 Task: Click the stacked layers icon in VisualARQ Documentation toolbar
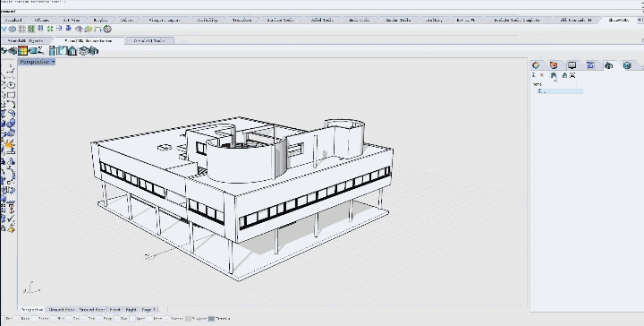83,51
